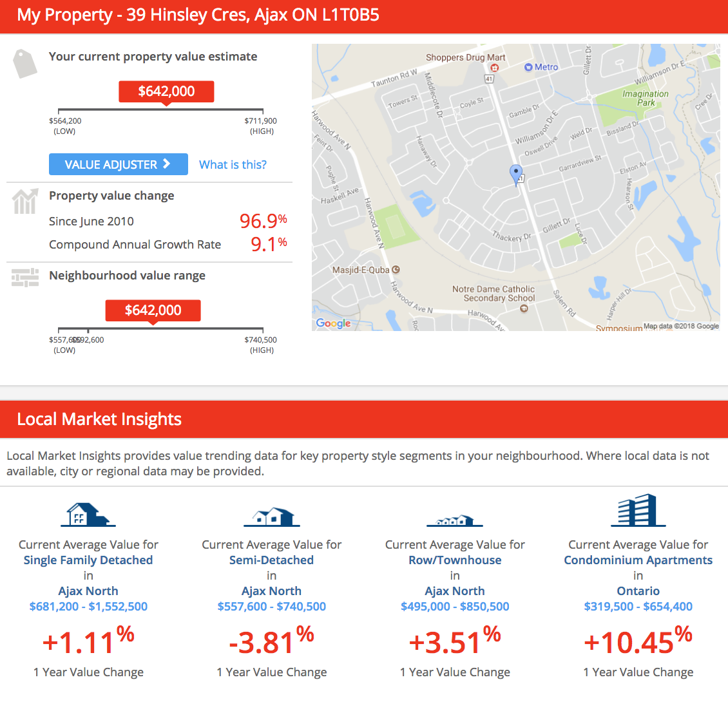Open the Single Family Detached link
The image size is (728, 702).
(x=88, y=560)
